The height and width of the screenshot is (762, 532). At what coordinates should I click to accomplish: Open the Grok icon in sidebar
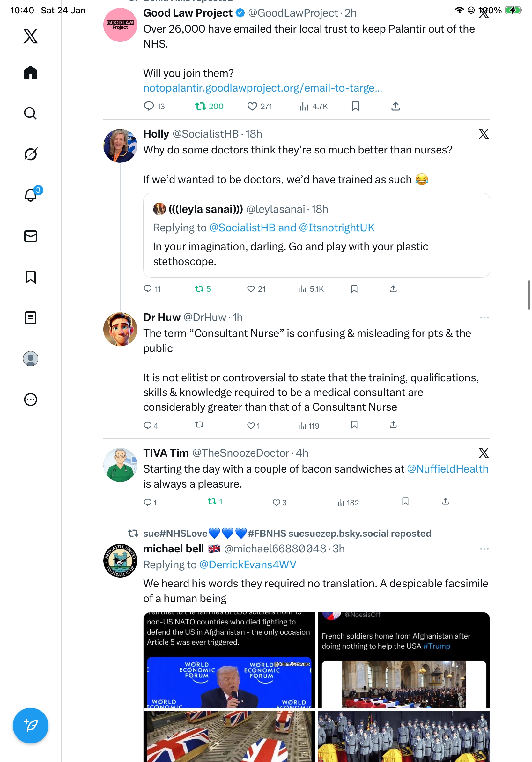(x=31, y=154)
